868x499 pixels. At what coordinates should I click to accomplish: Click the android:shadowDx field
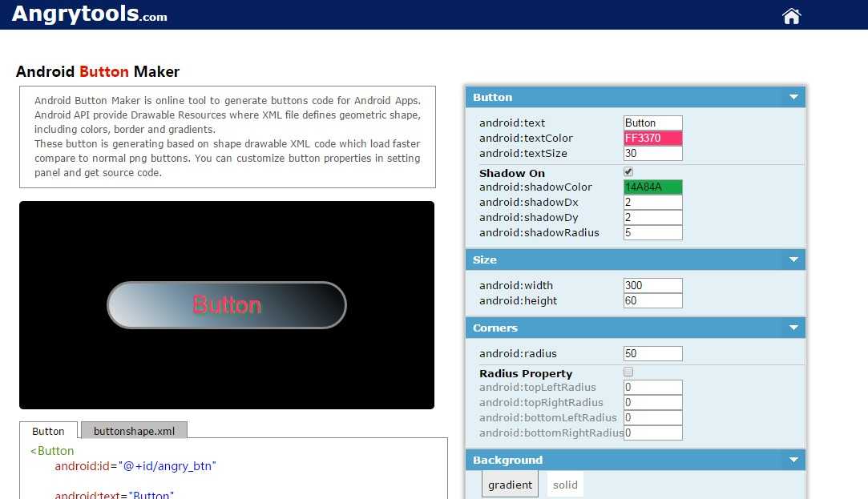point(652,202)
